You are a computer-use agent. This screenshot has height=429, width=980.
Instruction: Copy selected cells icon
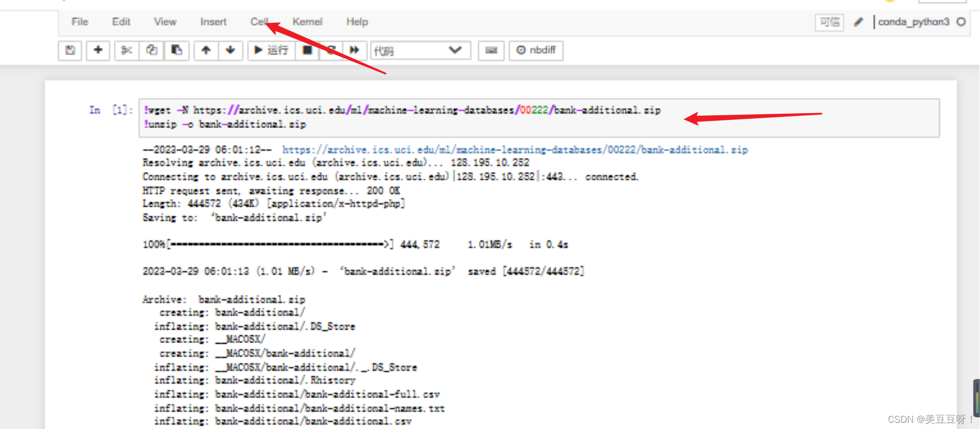click(151, 50)
